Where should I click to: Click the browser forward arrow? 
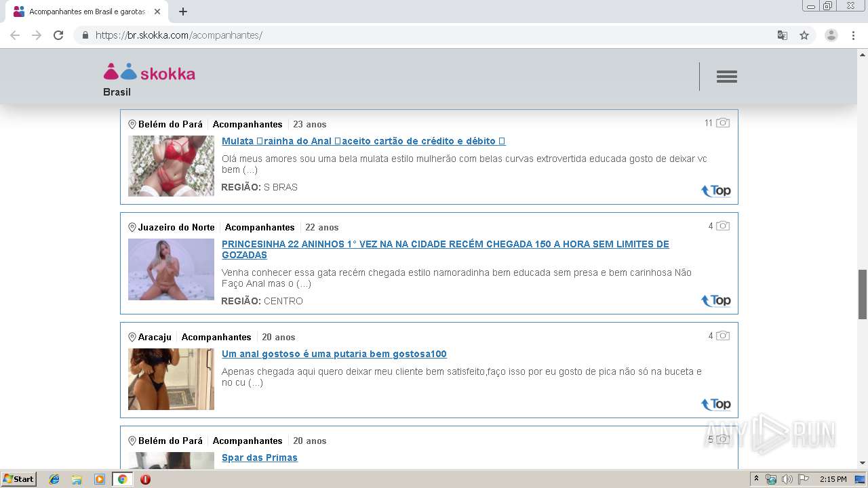[37, 35]
